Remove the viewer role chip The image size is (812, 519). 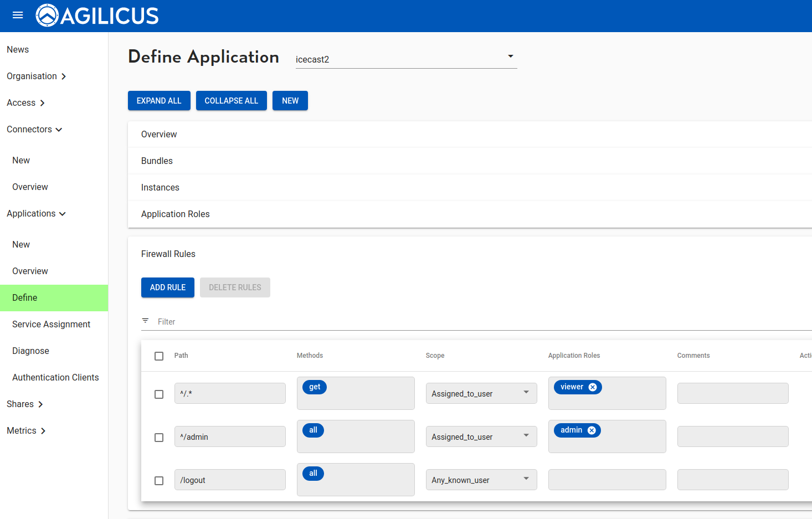pos(593,387)
